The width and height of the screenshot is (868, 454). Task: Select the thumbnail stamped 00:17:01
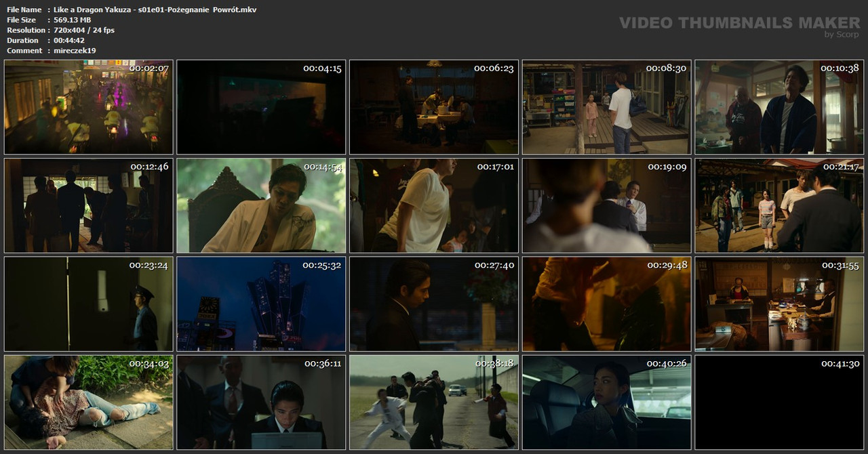tap(434, 206)
